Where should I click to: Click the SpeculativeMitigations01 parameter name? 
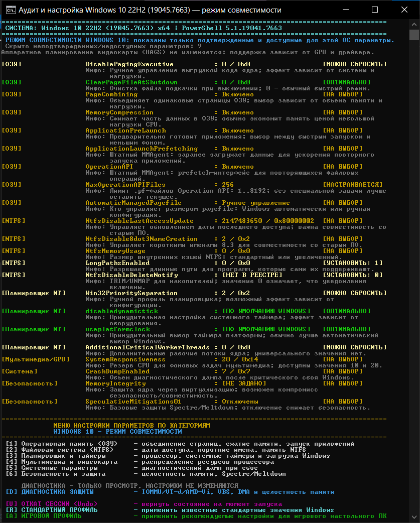tap(133, 402)
